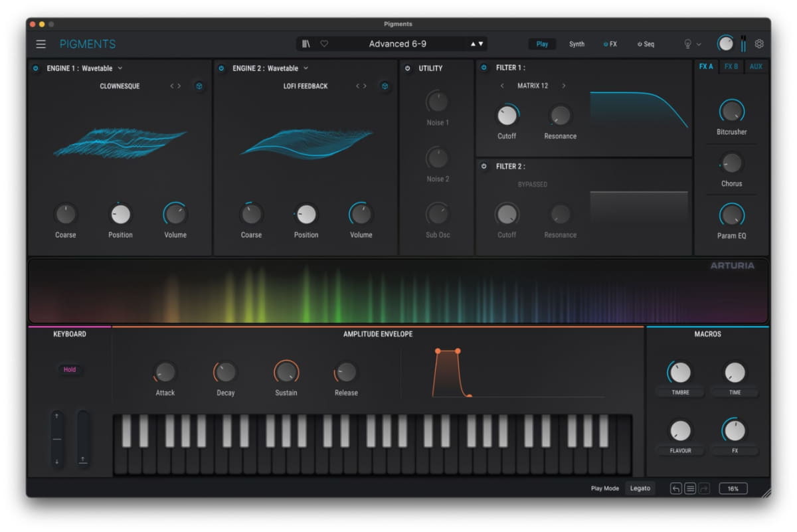The height and width of the screenshot is (532, 797).
Task: Open the MATRIX 12 filter type selector
Action: click(533, 86)
